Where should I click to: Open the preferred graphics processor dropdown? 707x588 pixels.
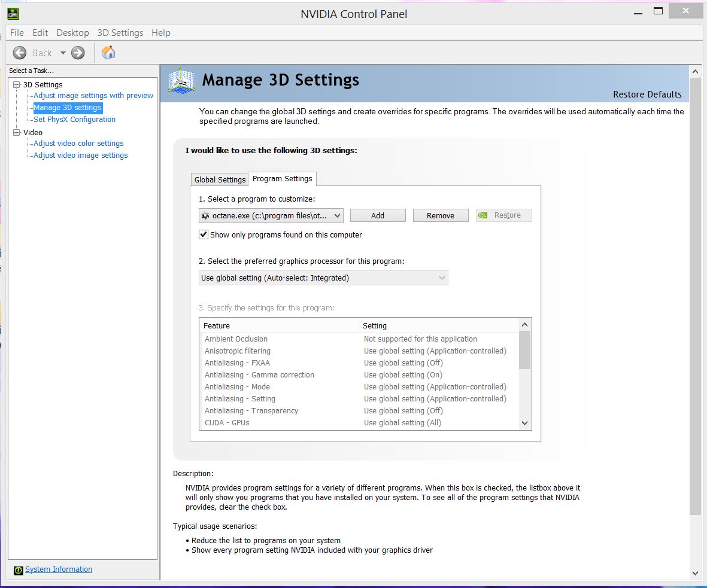click(x=323, y=278)
